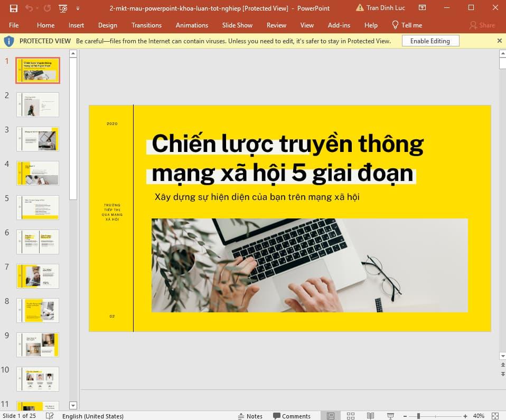
Task: Run spell check via the proofing icon
Action: point(49,416)
